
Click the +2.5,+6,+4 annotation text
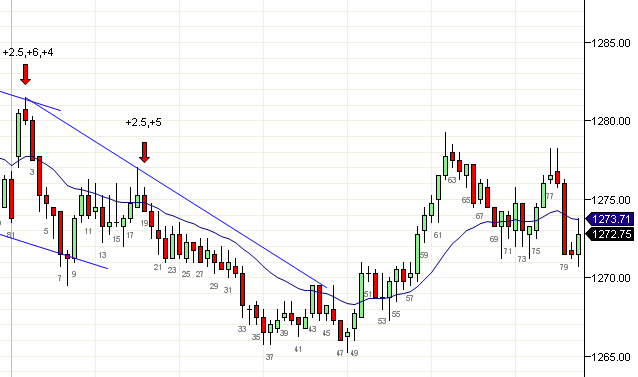point(28,52)
